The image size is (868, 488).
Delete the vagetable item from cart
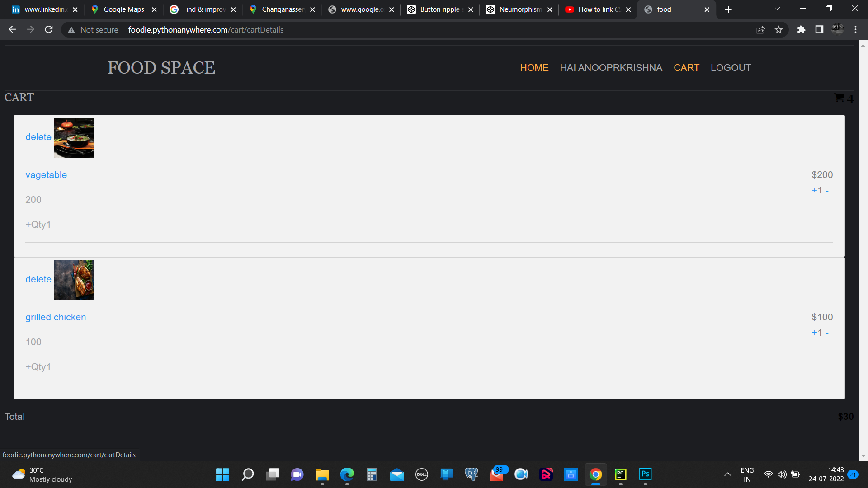click(38, 136)
